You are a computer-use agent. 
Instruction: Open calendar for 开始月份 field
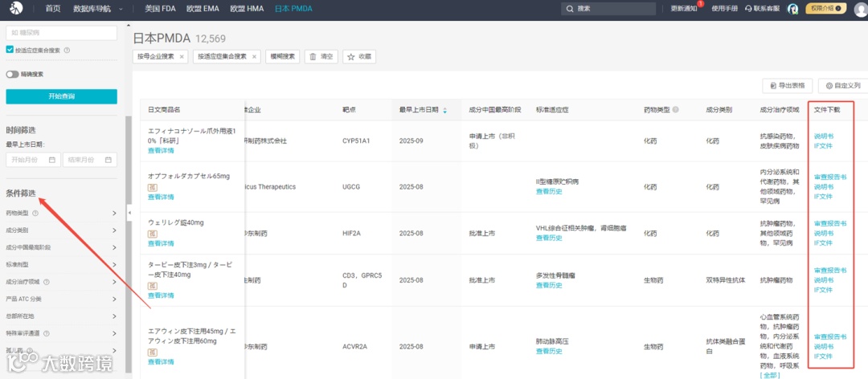[x=52, y=160]
